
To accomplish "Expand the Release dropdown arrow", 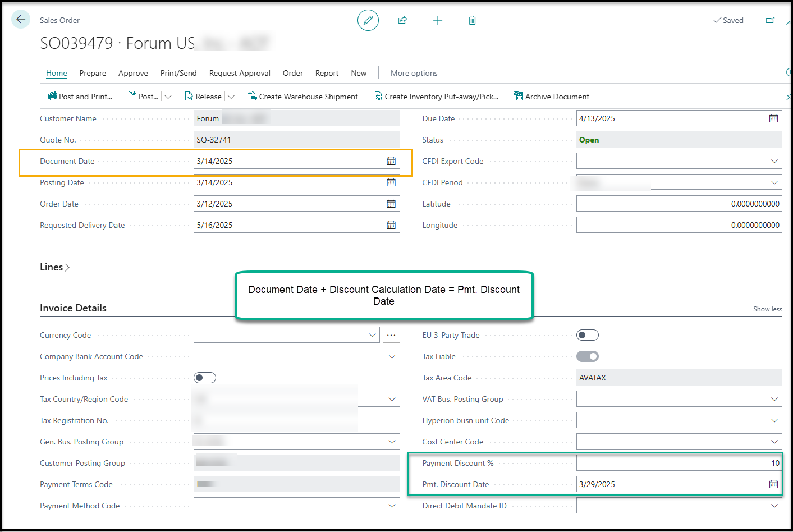I will pyautogui.click(x=231, y=97).
